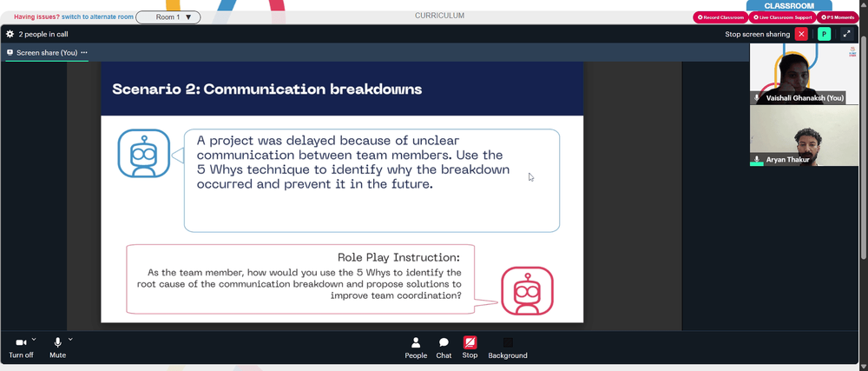Expand microphone options chevron
Image resolution: width=868 pixels, height=371 pixels.
[70, 340]
